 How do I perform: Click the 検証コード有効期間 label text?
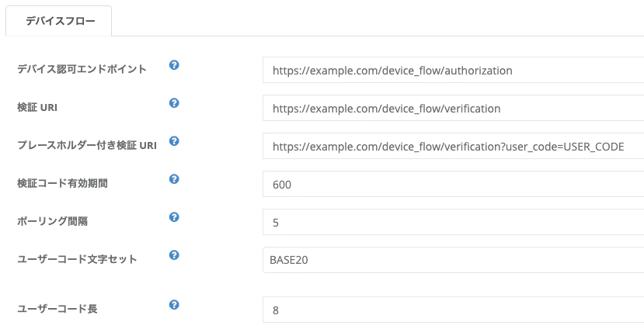[x=62, y=183]
